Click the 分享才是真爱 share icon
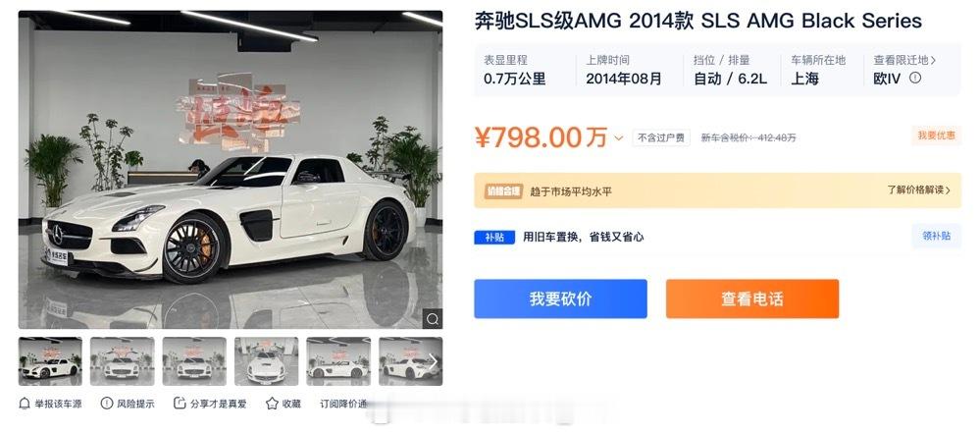The height and width of the screenshot is (434, 980). (x=180, y=404)
